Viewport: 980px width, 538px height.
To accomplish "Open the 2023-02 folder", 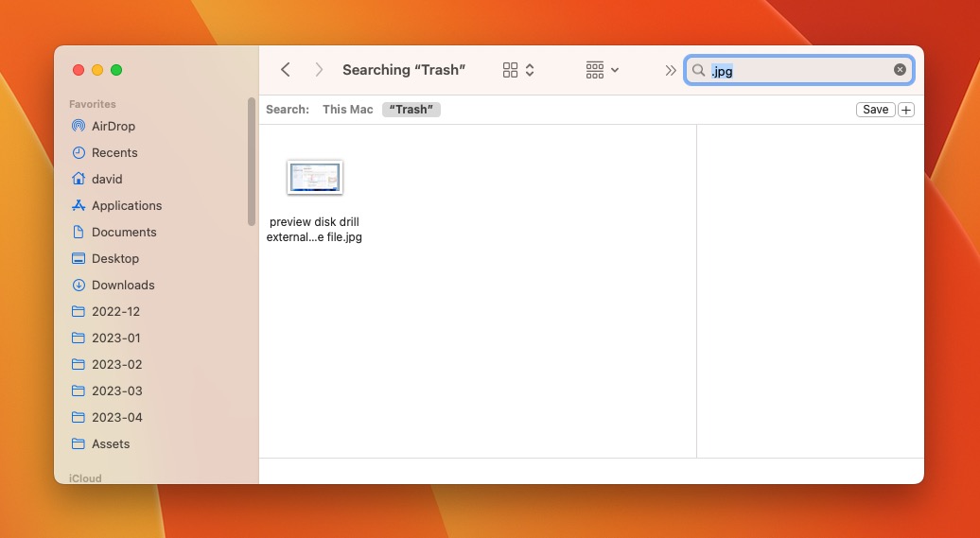I will (117, 364).
